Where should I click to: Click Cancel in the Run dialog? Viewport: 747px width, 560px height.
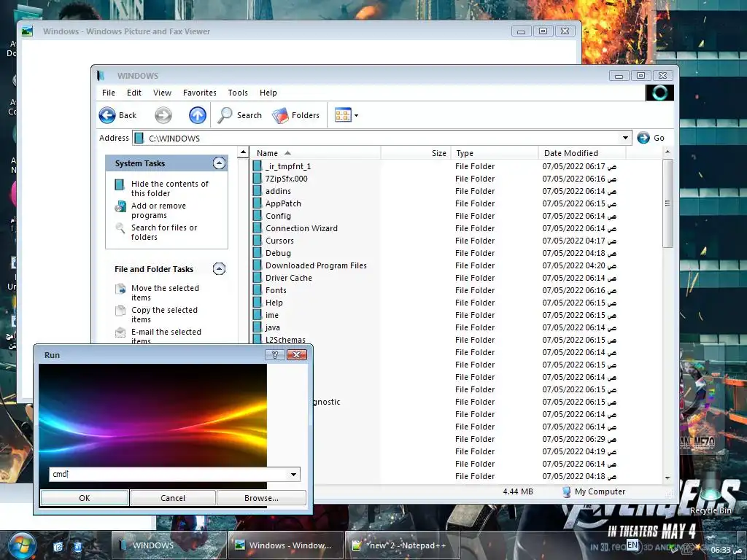point(173,498)
